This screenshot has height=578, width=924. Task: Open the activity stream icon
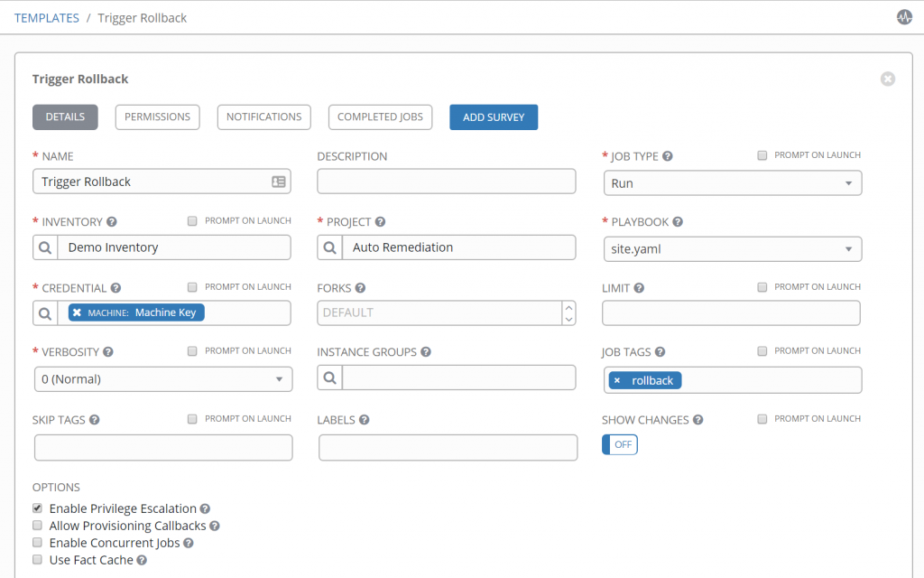coord(904,17)
